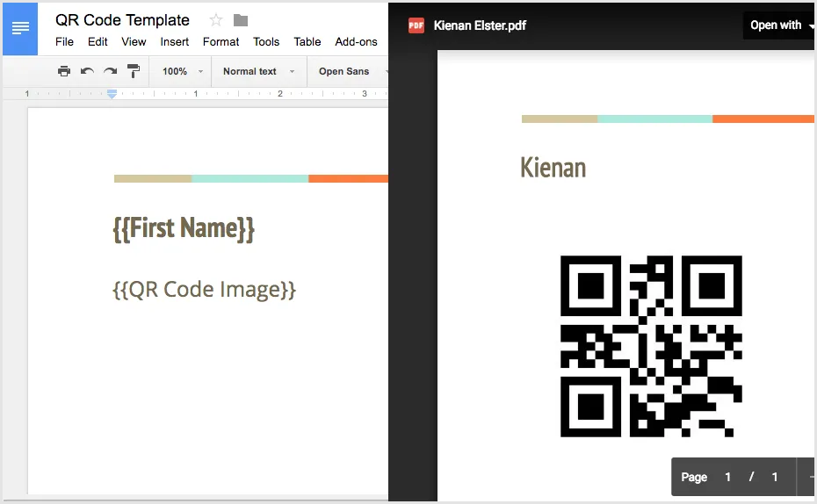Click the left indent marker on ruler

pyautogui.click(x=112, y=94)
